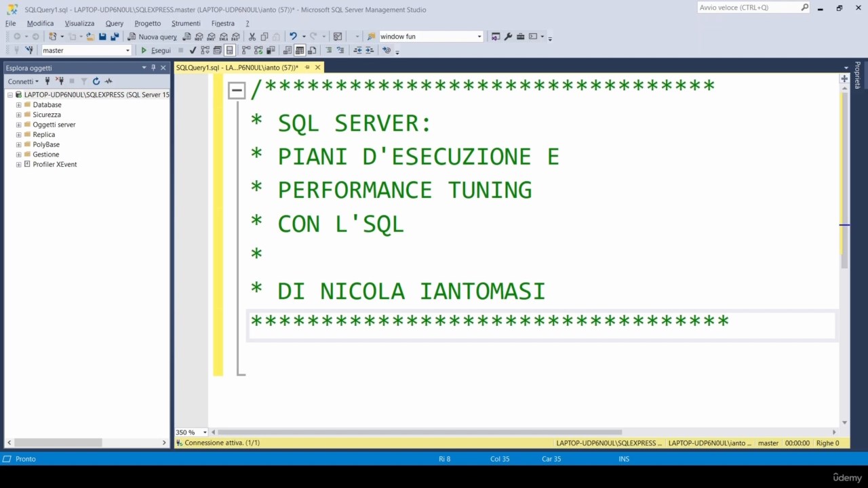Open the Strumenti menu

pos(186,23)
